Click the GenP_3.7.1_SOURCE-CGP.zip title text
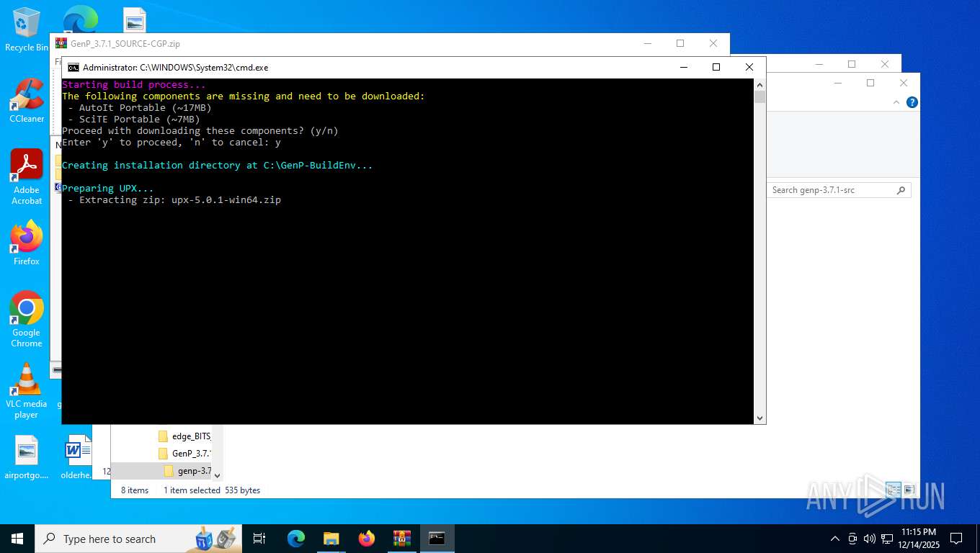 tap(125, 44)
